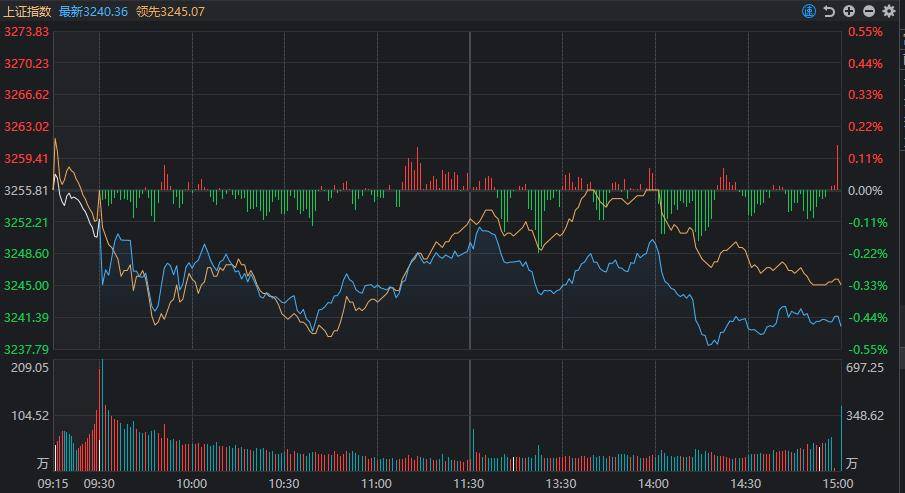Image resolution: width=905 pixels, height=493 pixels.
Task: Click the 209.05 volume axis label
Action: point(30,368)
